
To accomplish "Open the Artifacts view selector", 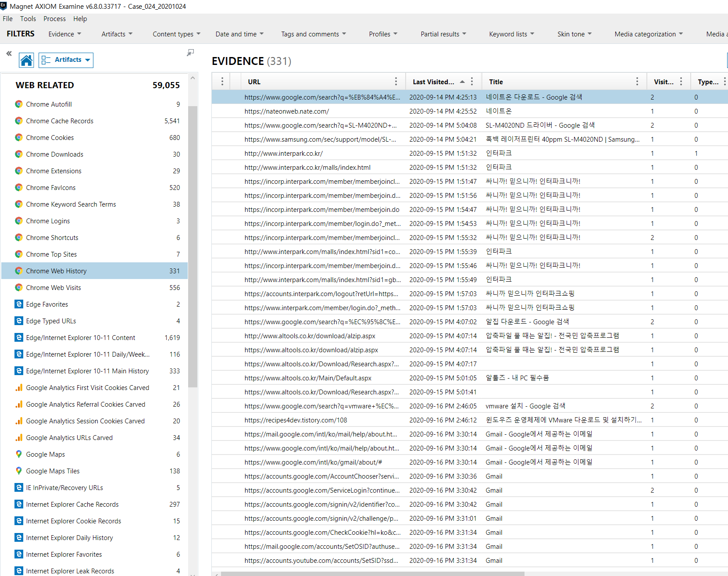I will pos(66,60).
